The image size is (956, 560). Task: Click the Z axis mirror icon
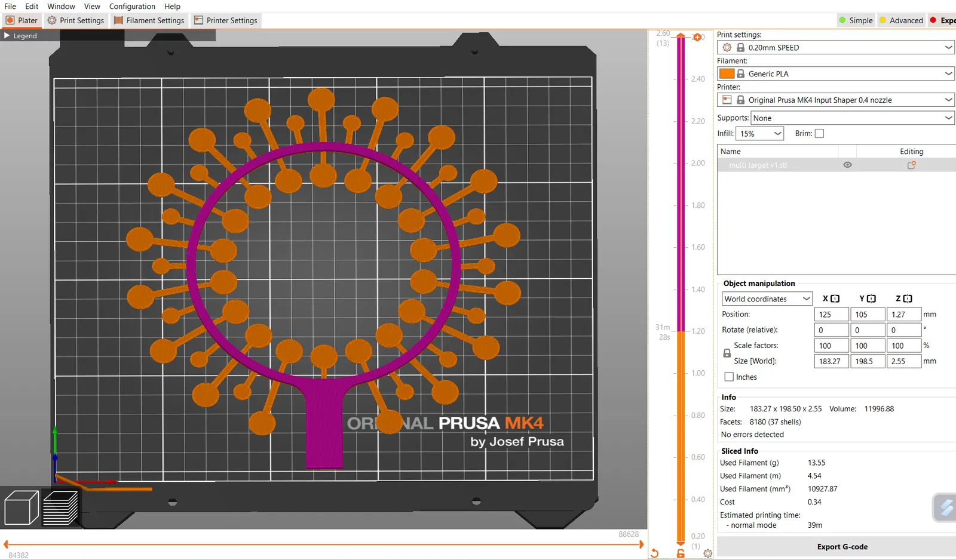pos(908,299)
